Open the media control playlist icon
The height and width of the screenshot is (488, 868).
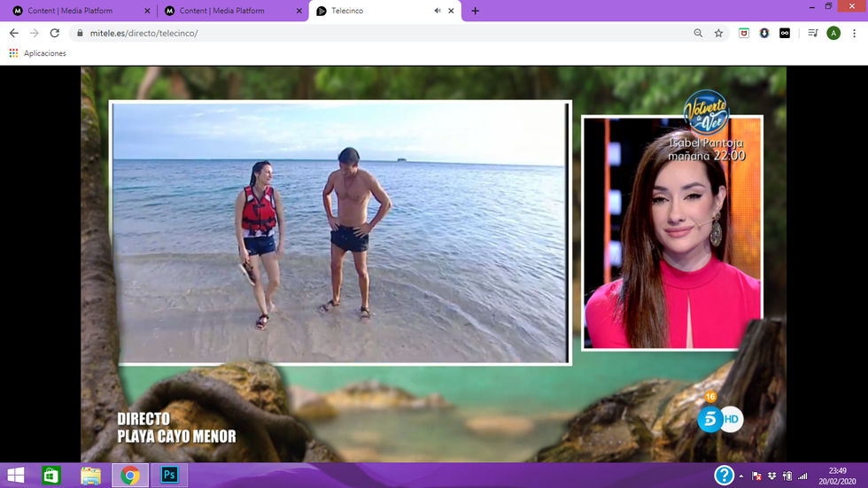pos(813,33)
